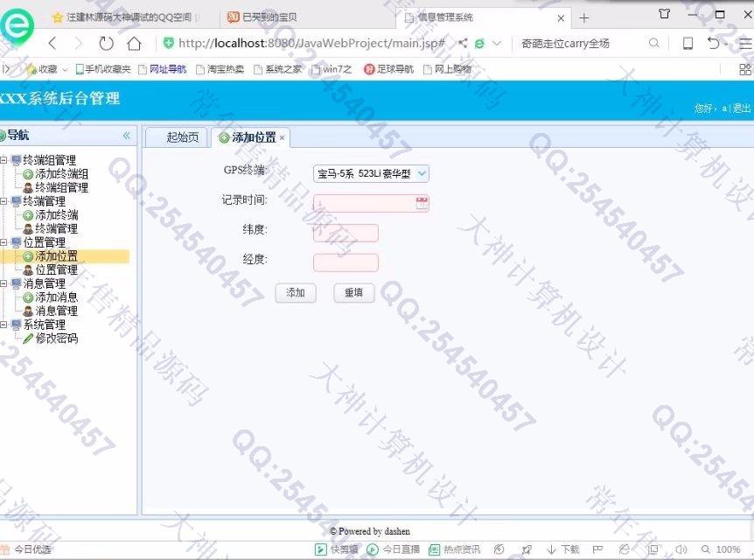Screen dimensions: 754x560
Task: Open the mobile device icon
Action: coord(688,43)
